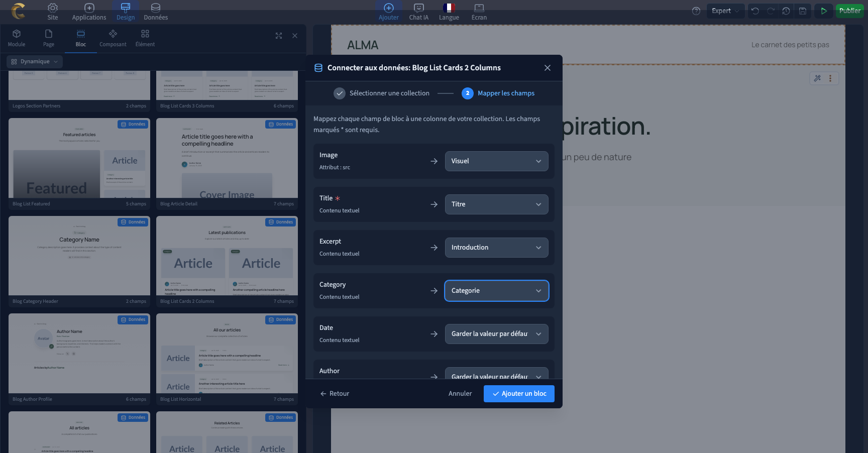Switch to the Module tab
Viewport: 868px width, 453px height.
pos(17,38)
